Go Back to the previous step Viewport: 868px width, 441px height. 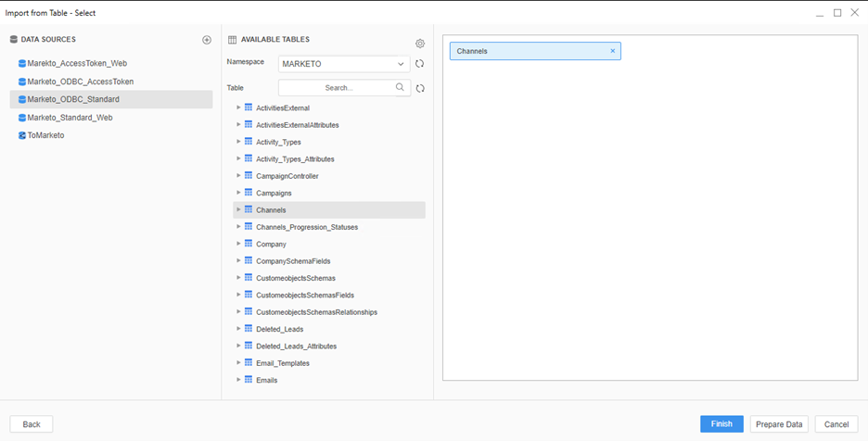[32, 424]
